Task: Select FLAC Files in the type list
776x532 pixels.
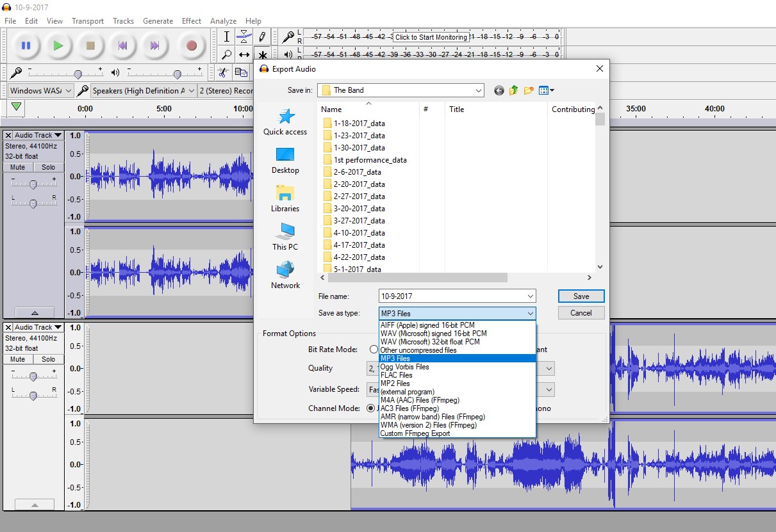Action: (397, 375)
